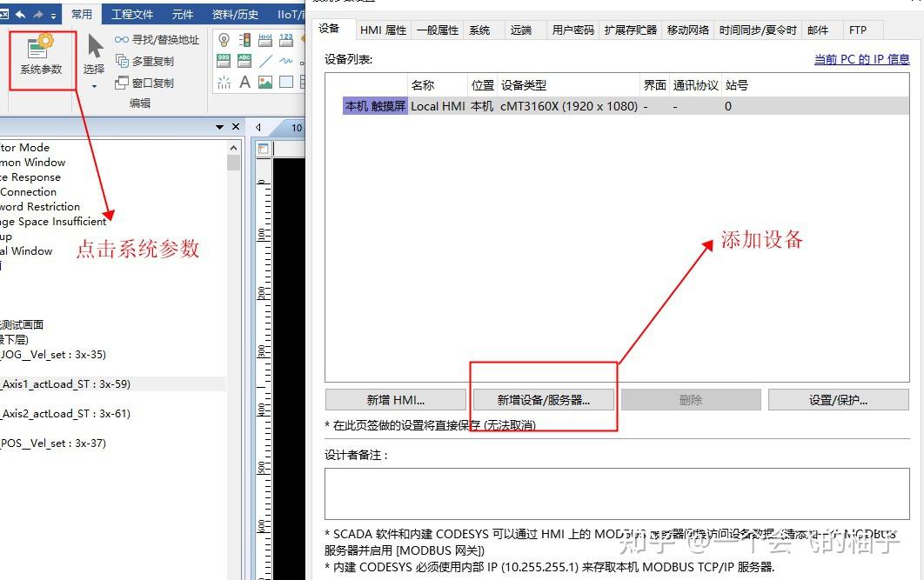Image resolution: width=924 pixels, height=580 pixels.
Task: Insert the set-word button object icon
Action: coord(265,40)
